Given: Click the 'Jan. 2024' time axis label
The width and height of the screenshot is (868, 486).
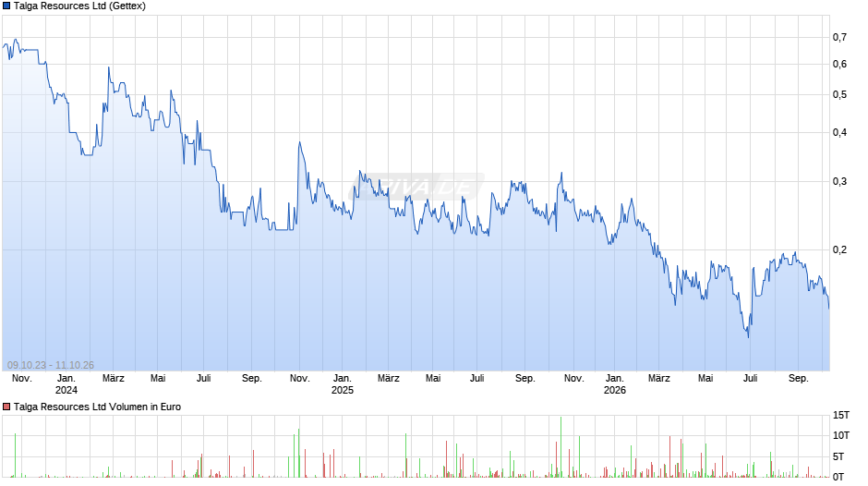Looking at the screenshot, I should 66,384.
